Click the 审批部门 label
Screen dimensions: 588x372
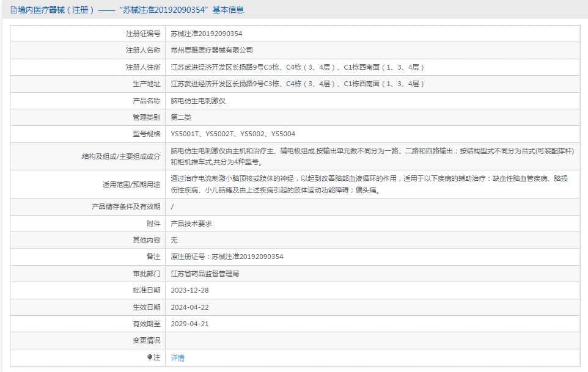tap(146, 274)
